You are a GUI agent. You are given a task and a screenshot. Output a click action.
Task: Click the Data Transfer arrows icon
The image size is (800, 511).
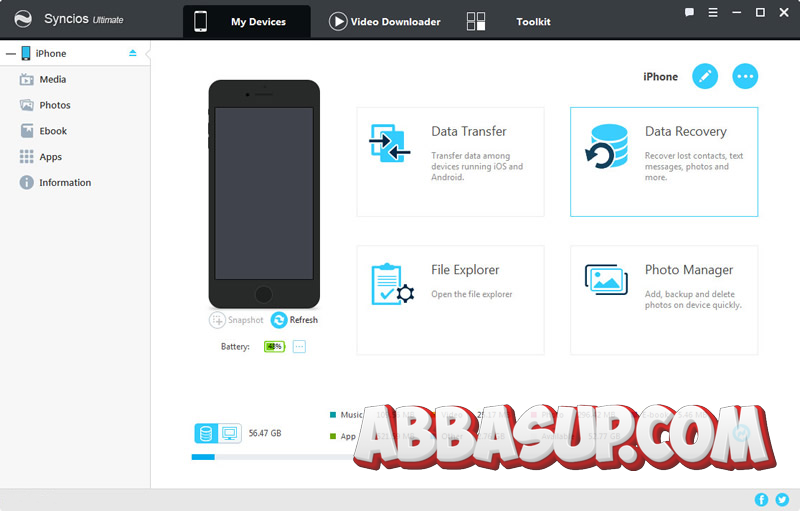389,143
